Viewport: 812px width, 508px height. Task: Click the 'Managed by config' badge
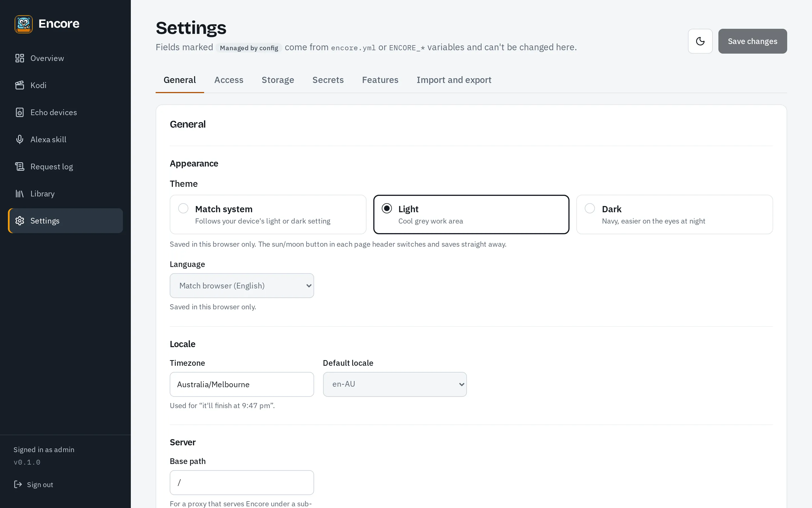[249, 48]
